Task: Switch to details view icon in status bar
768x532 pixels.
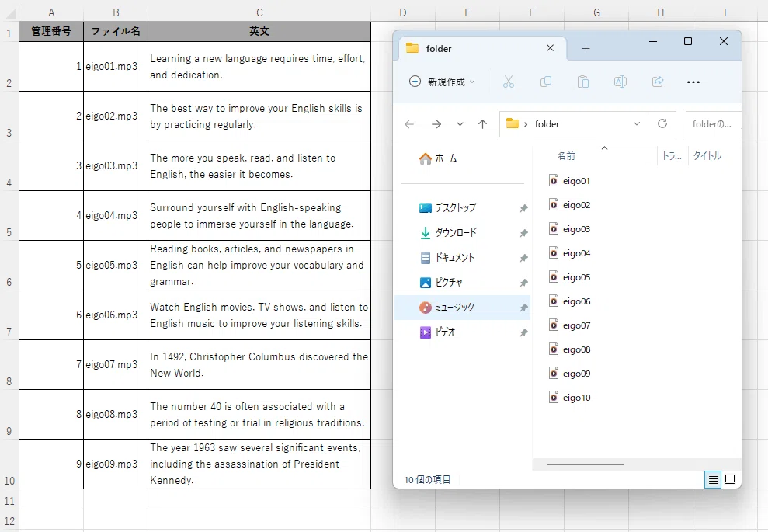Action: 713,480
